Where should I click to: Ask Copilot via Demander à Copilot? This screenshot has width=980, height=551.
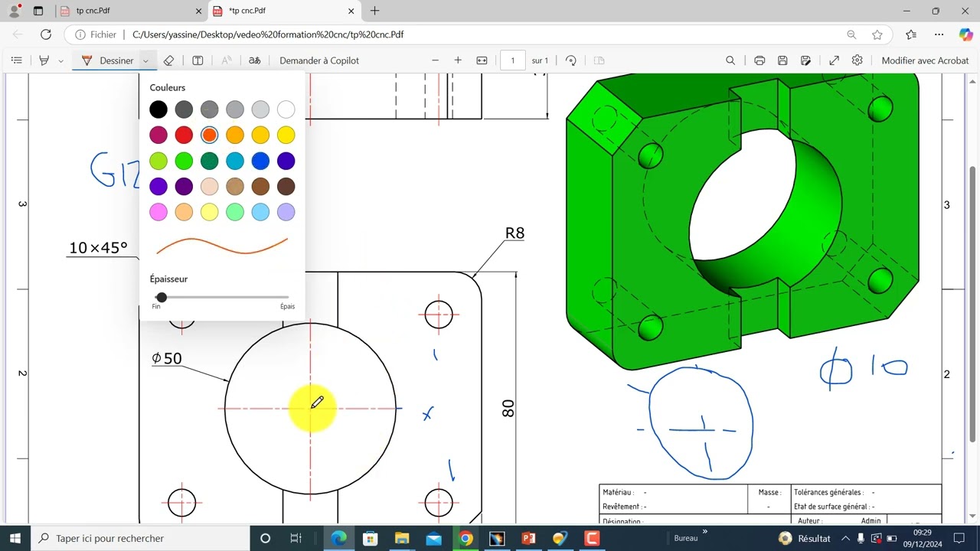pyautogui.click(x=319, y=60)
